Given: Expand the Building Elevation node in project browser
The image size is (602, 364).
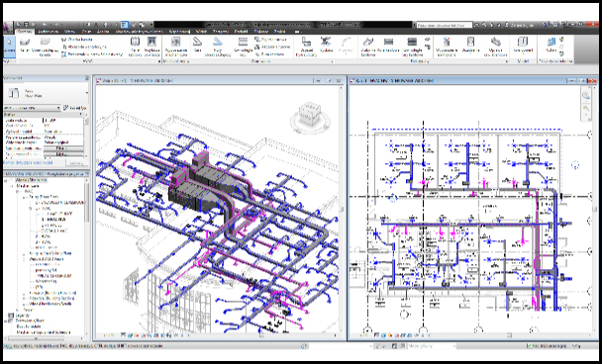Looking at the screenshot, I should point(24,293).
